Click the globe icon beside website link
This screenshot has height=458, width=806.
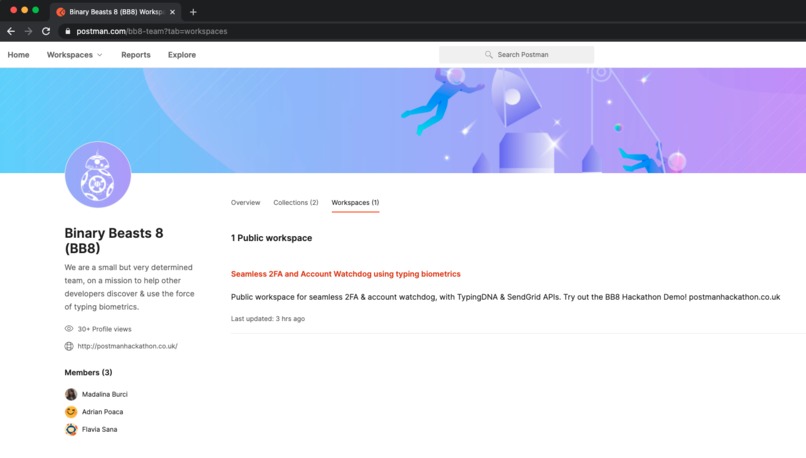click(69, 346)
